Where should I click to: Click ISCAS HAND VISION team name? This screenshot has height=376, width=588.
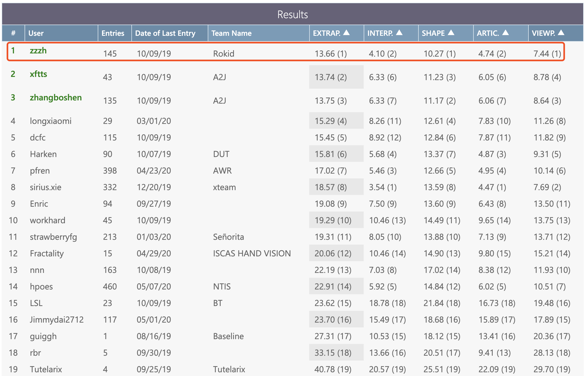click(x=252, y=253)
